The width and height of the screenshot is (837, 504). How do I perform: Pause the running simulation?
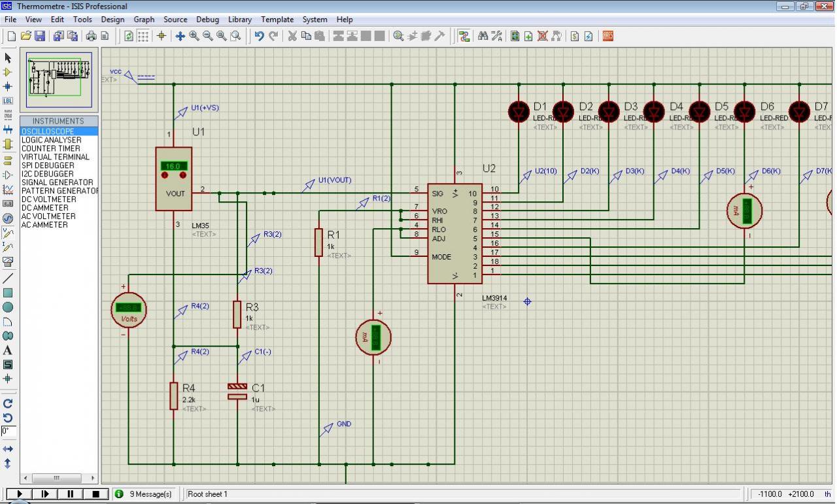70,494
